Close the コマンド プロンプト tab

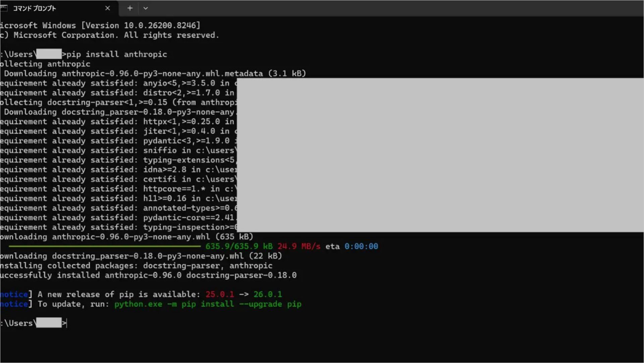(107, 8)
